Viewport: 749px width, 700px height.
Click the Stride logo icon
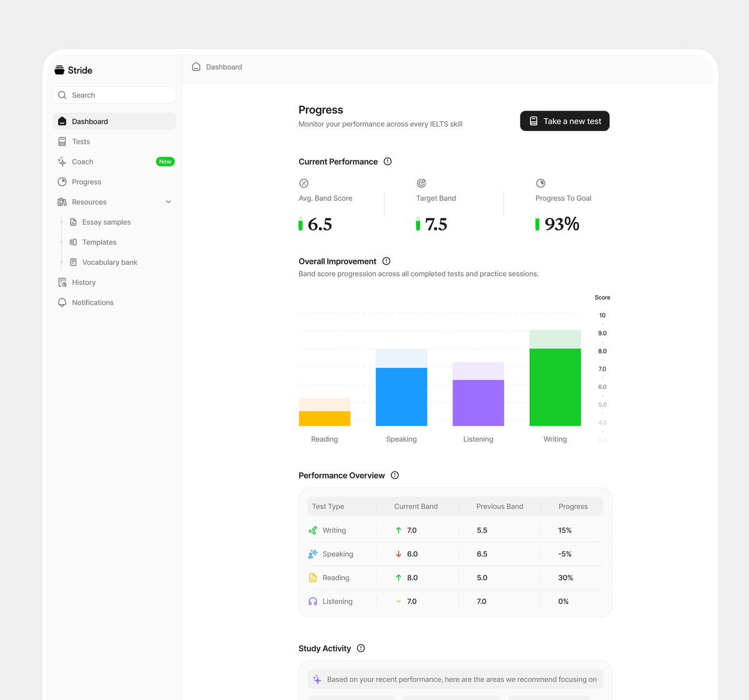59,70
